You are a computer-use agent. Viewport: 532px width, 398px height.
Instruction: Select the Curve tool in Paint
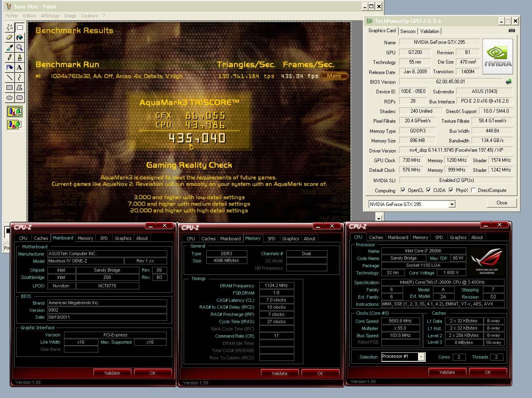pos(20,78)
